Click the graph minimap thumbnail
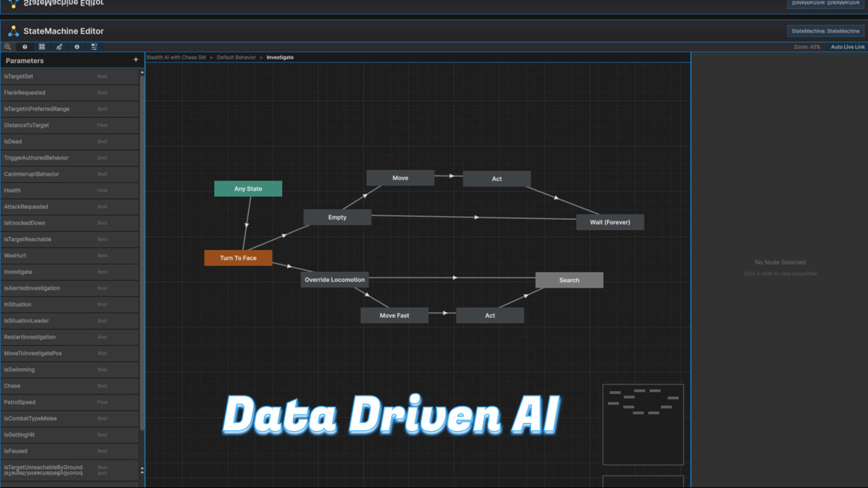The width and height of the screenshot is (868, 488). pyautogui.click(x=643, y=424)
